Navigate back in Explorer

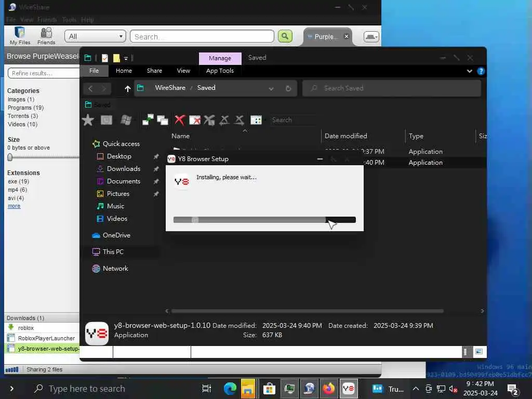[x=90, y=88]
